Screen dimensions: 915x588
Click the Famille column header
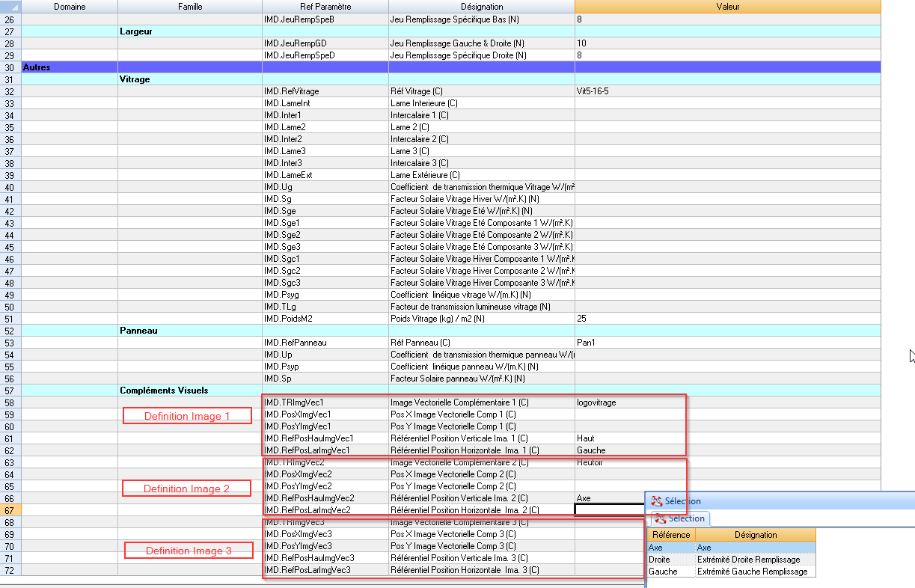click(x=189, y=7)
